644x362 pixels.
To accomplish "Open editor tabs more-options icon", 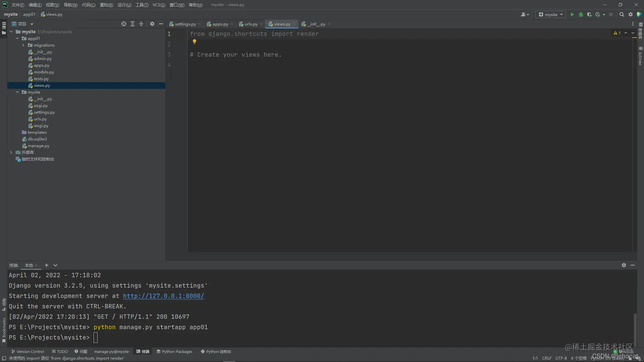I will point(632,24).
